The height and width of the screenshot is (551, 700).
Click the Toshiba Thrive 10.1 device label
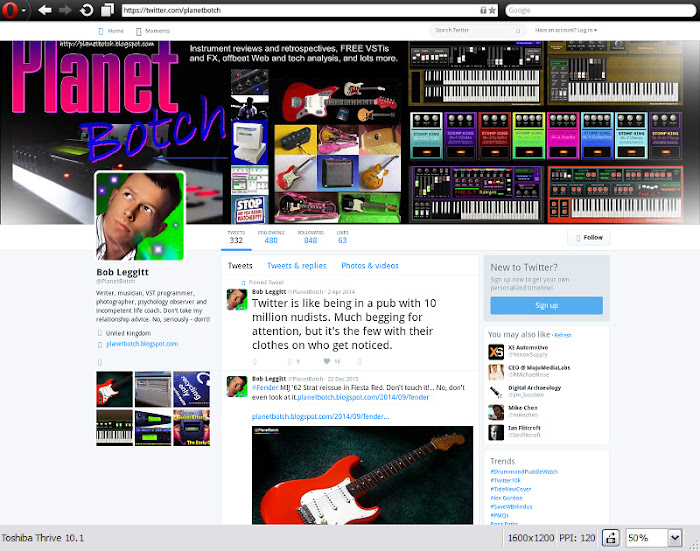pos(42,538)
